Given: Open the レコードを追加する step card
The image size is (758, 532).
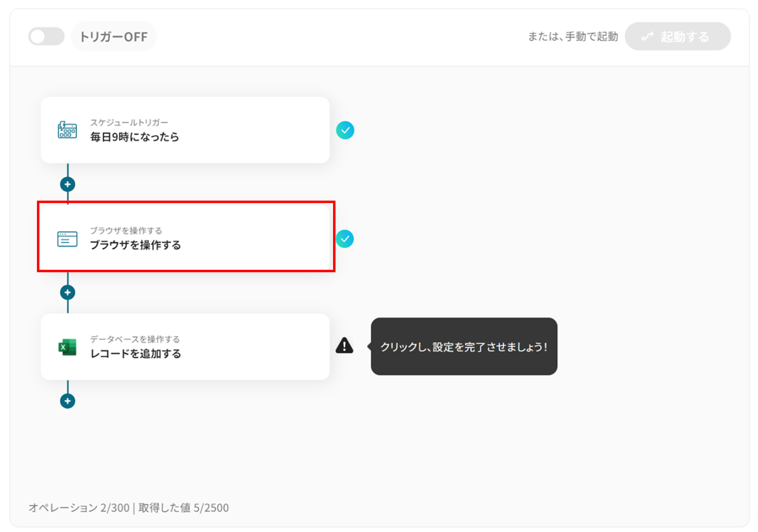Looking at the screenshot, I should pyautogui.click(x=185, y=346).
